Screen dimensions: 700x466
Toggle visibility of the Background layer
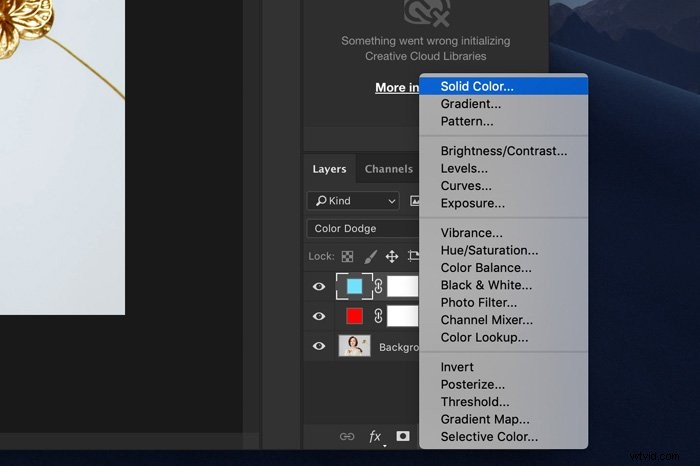(319, 346)
